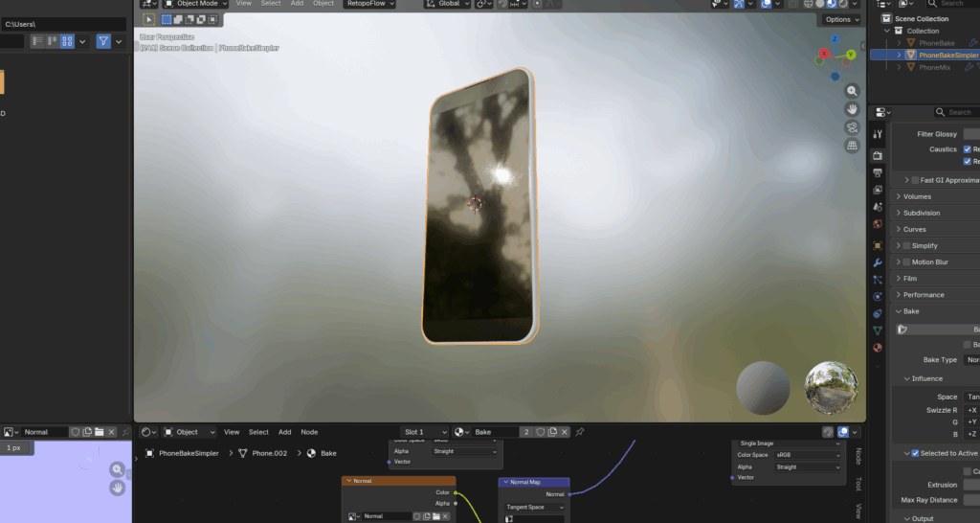980x523 pixels.
Task: Expand the Performance panel
Action: (924, 295)
